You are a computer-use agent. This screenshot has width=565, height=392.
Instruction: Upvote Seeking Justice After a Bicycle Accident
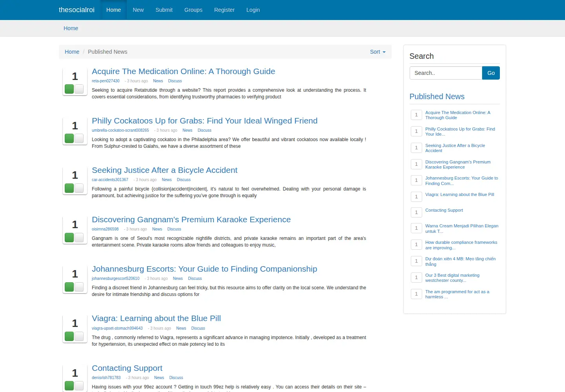[x=69, y=188]
